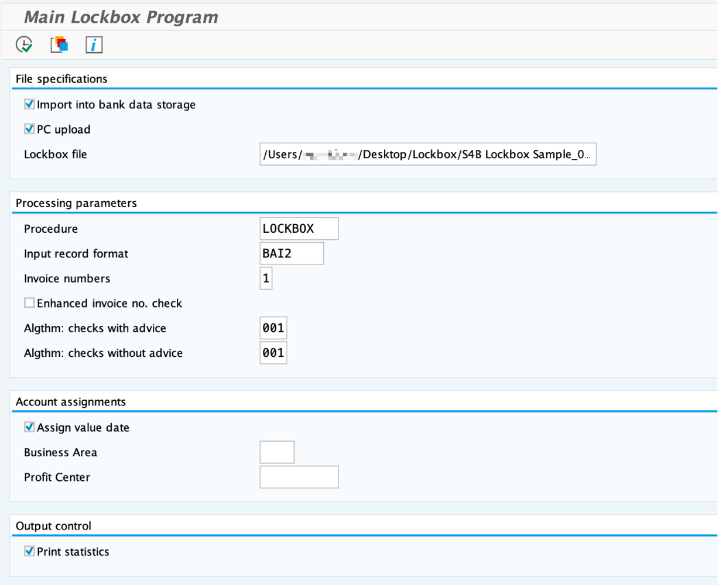This screenshot has width=719, height=588.
Task: Uncheck Import into bank data storage
Action: coord(29,104)
